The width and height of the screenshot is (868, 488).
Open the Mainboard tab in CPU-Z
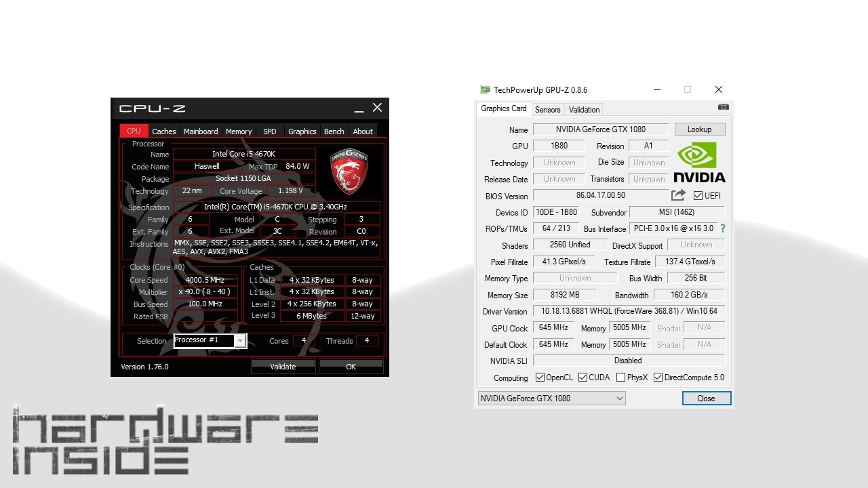[201, 131]
